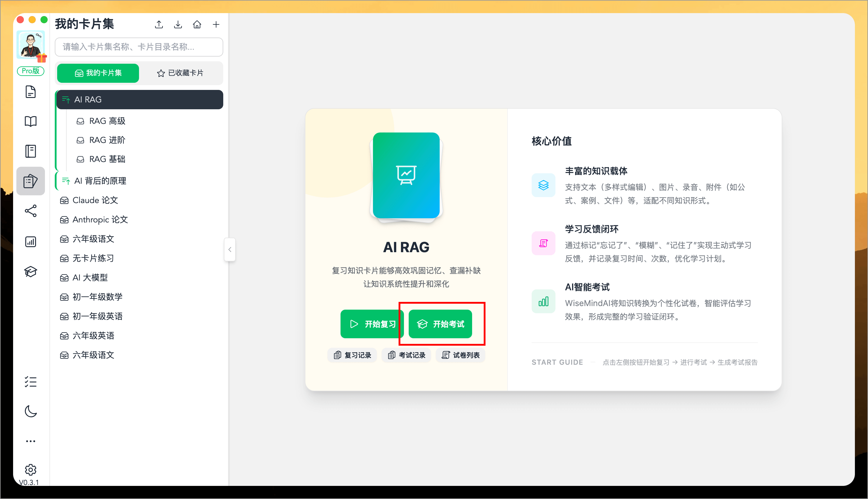Expand the AI 背后的原理 card set

(x=65, y=181)
